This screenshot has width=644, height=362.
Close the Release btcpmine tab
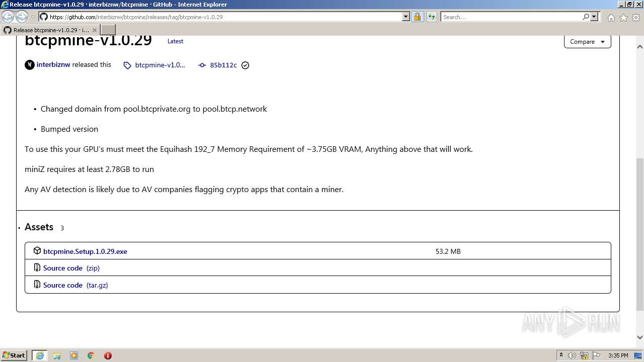(94, 30)
